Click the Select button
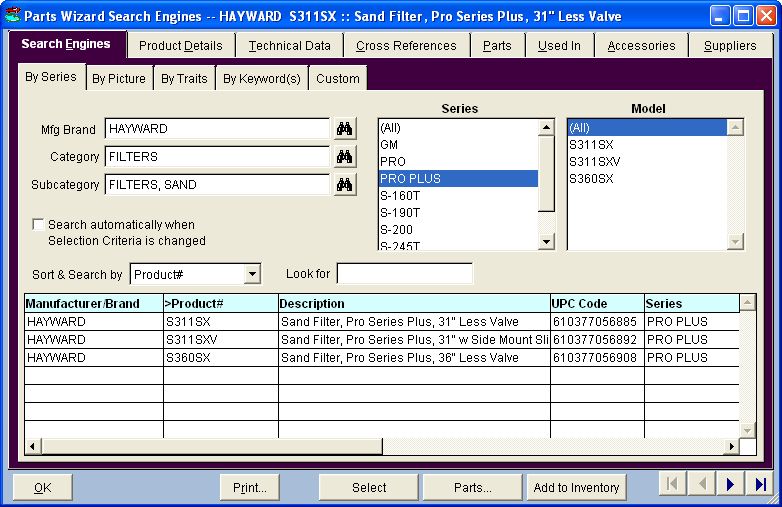 click(369, 487)
